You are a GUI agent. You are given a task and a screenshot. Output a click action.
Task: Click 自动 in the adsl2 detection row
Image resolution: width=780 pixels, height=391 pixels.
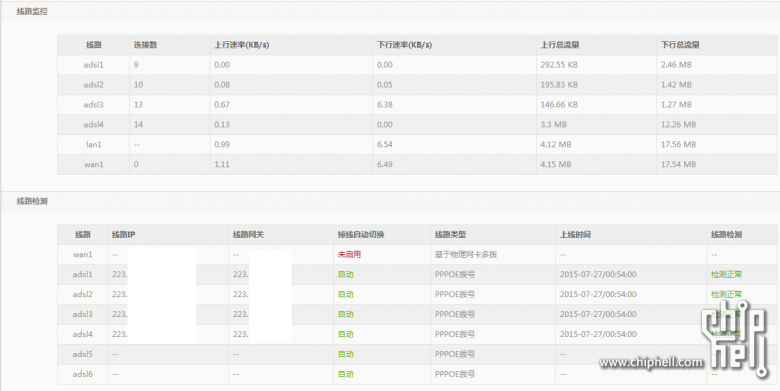coord(346,294)
